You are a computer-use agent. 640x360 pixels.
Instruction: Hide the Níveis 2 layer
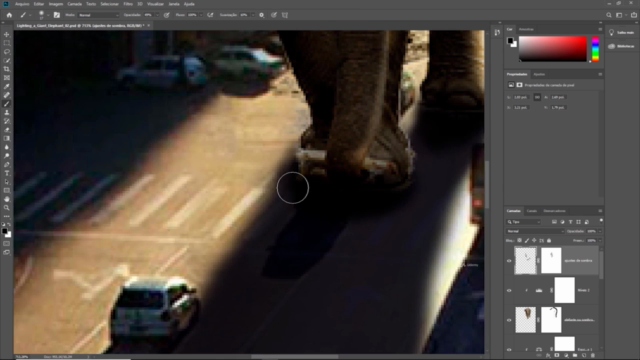(509, 291)
